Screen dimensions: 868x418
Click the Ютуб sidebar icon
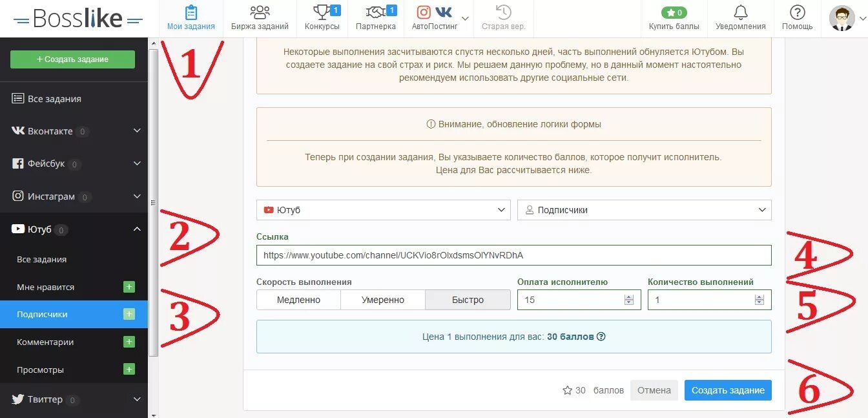click(18, 229)
